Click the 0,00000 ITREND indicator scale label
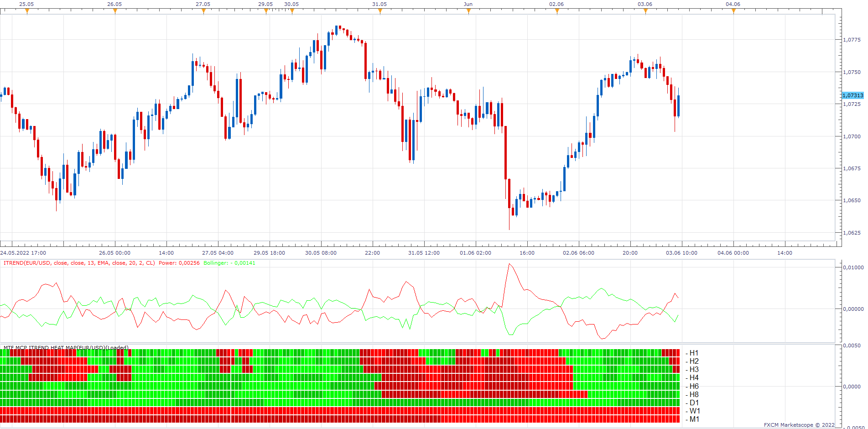Viewport: 868px width, 429px height. click(x=853, y=309)
